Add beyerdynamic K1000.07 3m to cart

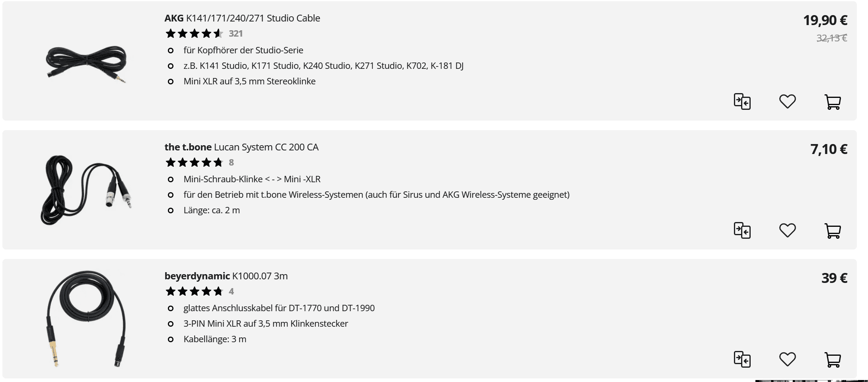click(x=832, y=360)
